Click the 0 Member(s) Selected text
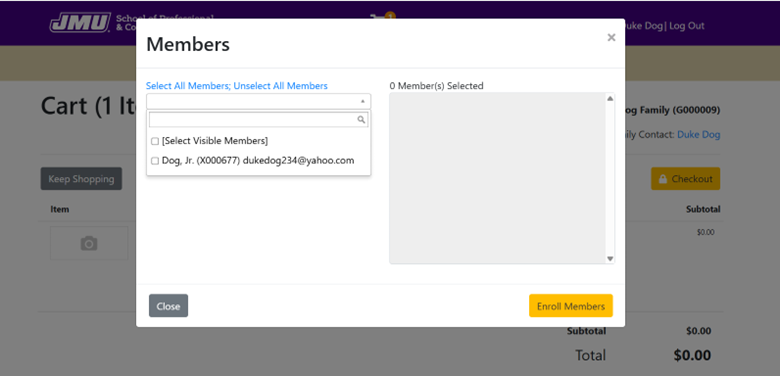The width and height of the screenshot is (780, 376). tap(436, 86)
